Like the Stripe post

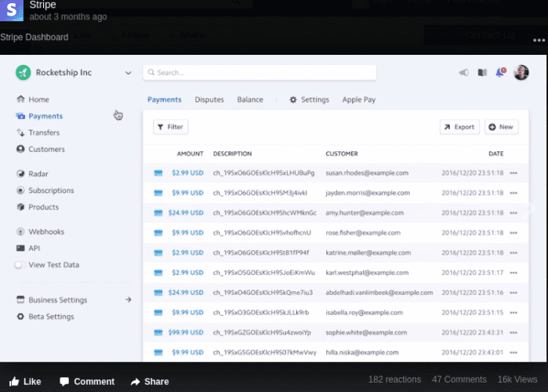[x=24, y=382]
